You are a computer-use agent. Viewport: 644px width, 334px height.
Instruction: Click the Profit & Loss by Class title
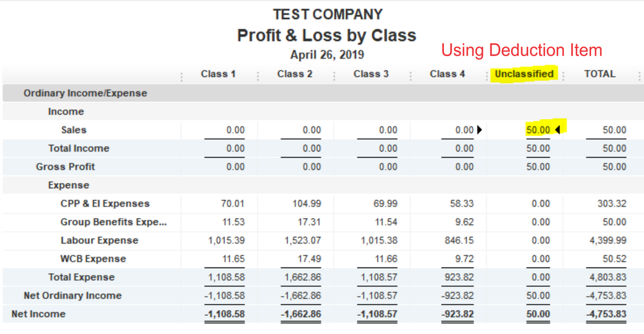pyautogui.click(x=327, y=35)
